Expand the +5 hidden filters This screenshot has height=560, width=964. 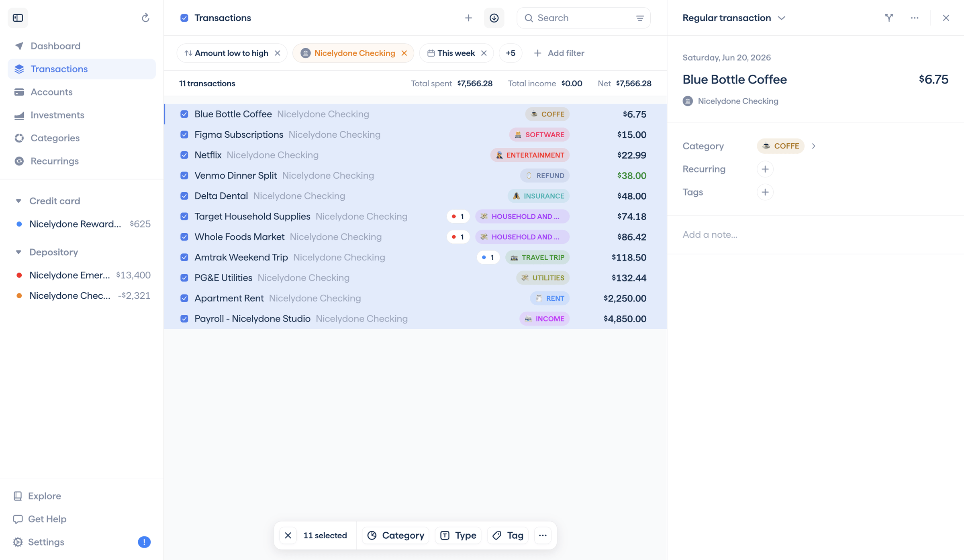coord(511,53)
